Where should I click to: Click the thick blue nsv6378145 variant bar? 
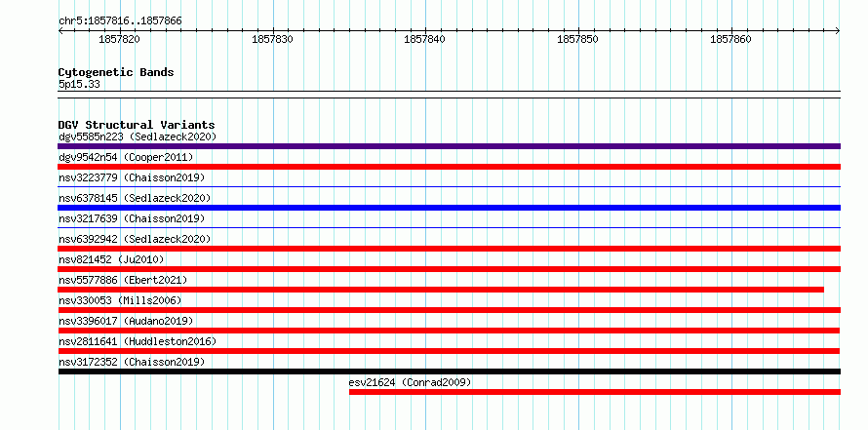(449, 208)
